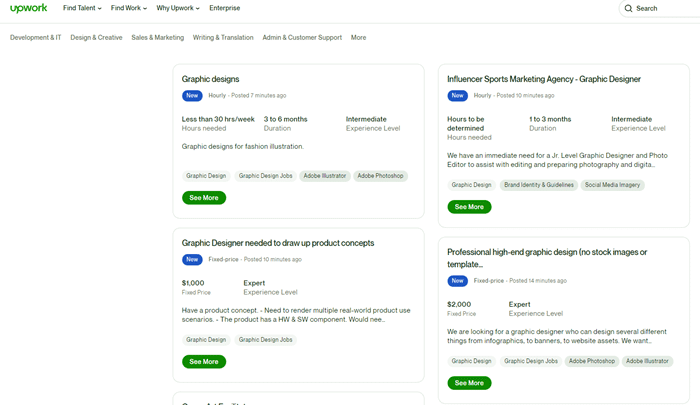
Task: Open the Find Talent dropdown
Action: [82, 8]
